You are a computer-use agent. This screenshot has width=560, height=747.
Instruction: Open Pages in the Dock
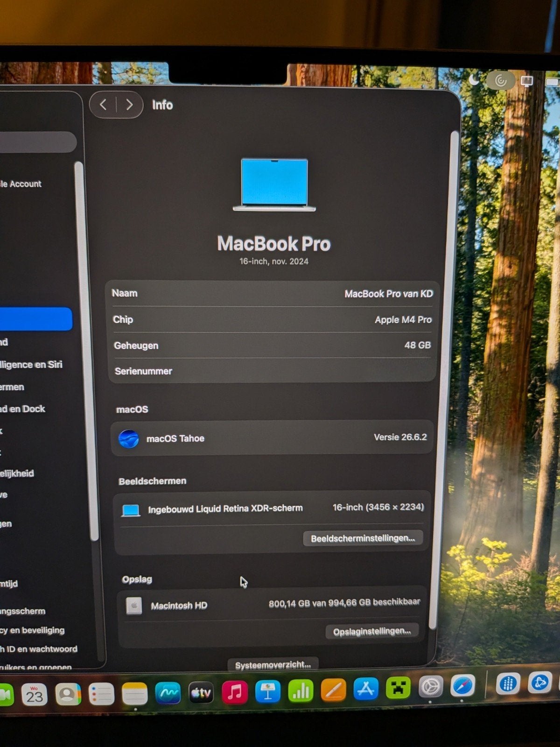[x=334, y=690]
